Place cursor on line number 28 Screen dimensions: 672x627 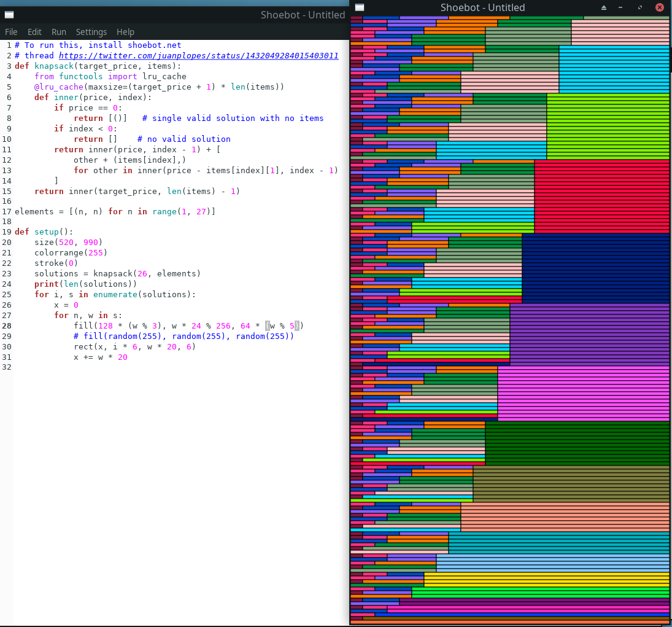point(7,325)
